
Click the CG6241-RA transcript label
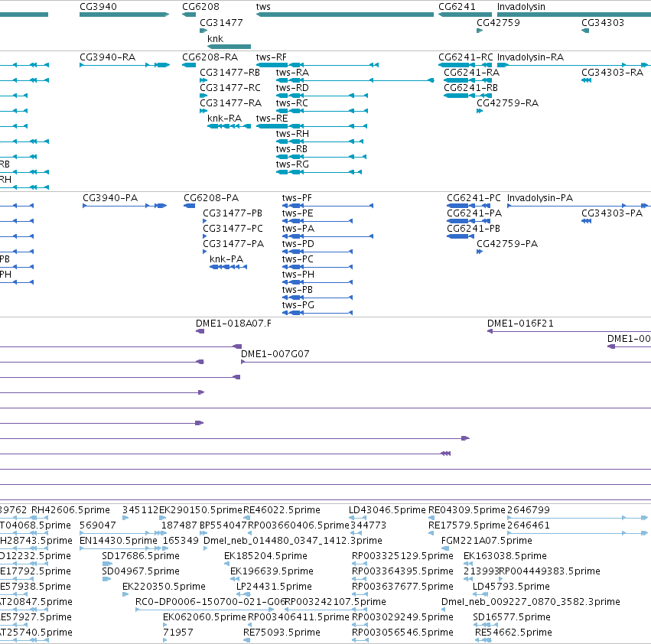pyautogui.click(x=472, y=72)
